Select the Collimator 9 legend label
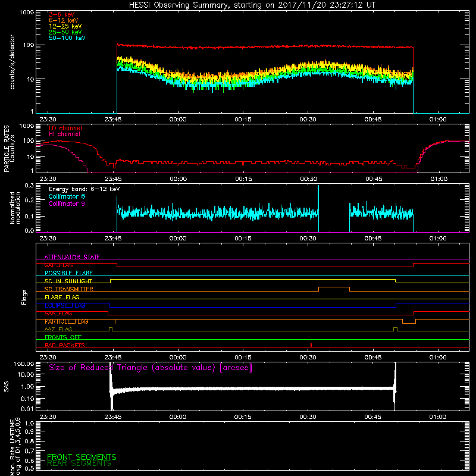Viewport: 476px width, 476px height. pyautogui.click(x=67, y=203)
